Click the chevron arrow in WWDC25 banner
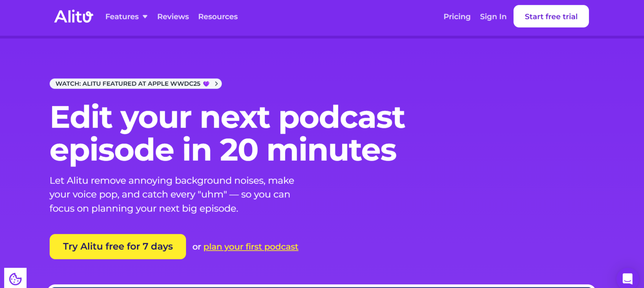This screenshot has width=644, height=288. point(216,83)
